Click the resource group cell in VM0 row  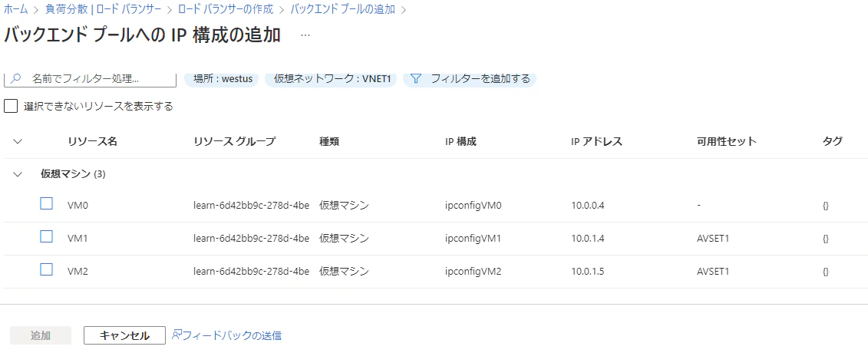(x=251, y=206)
